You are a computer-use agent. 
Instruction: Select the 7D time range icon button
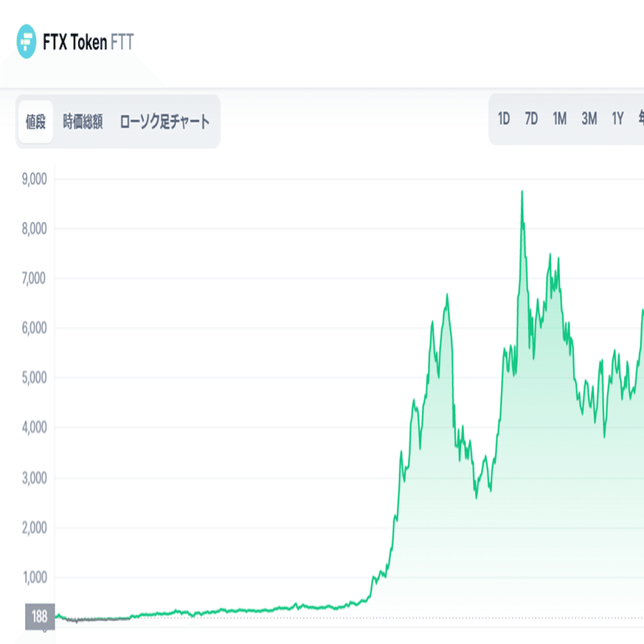pos(532,118)
